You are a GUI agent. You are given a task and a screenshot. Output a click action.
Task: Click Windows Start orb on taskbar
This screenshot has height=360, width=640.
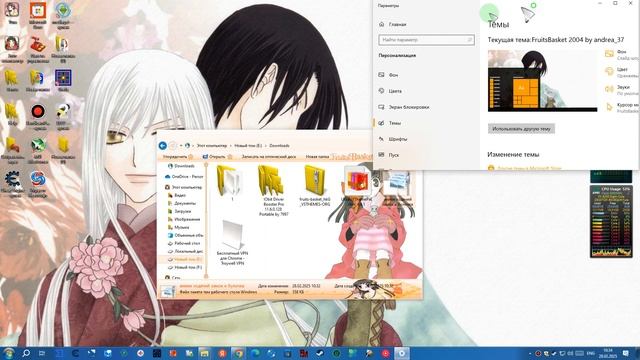coord(9,353)
